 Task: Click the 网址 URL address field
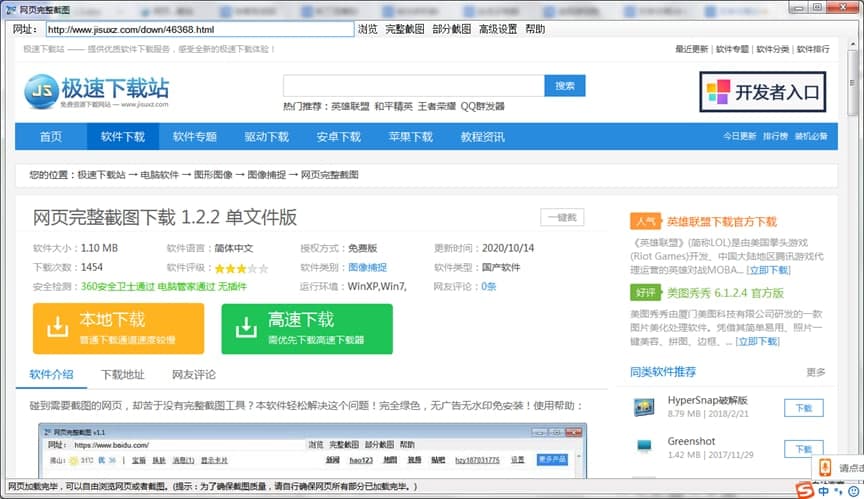pos(198,29)
